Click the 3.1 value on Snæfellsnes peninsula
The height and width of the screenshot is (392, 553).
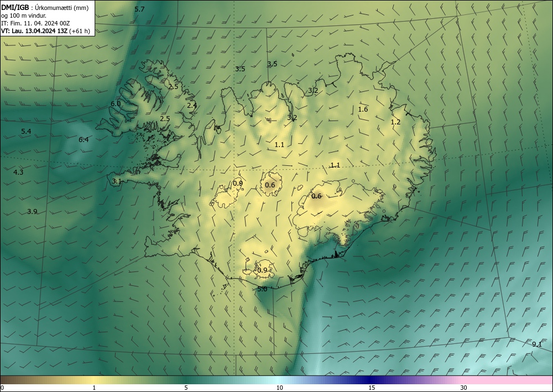(x=117, y=181)
